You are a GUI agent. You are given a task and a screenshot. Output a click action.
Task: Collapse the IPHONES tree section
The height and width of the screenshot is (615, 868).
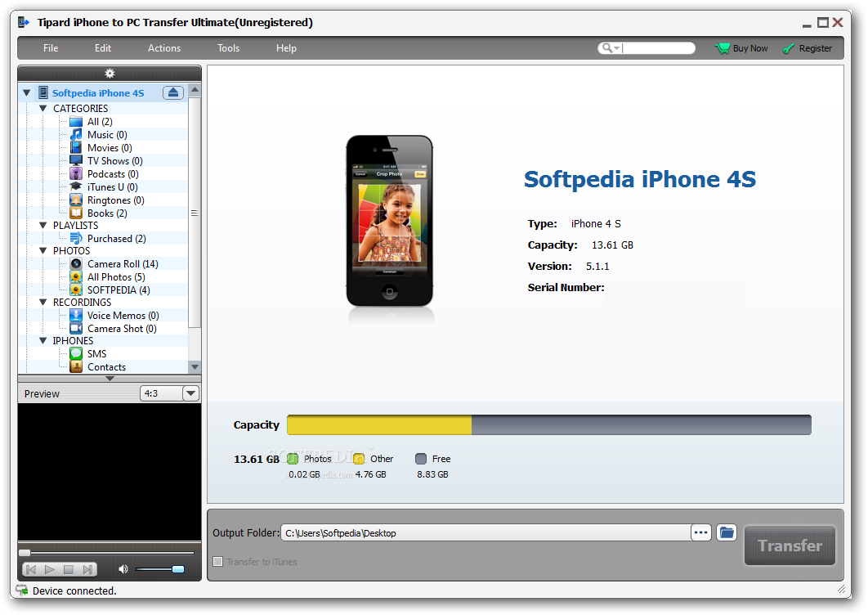coord(43,341)
